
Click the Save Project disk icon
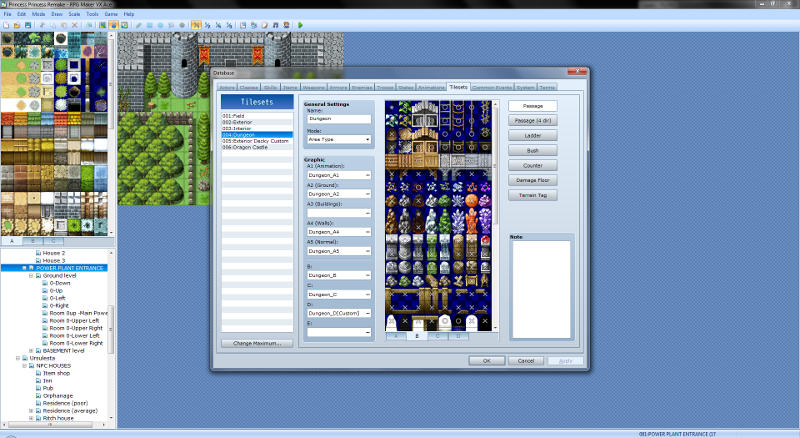click(28, 25)
